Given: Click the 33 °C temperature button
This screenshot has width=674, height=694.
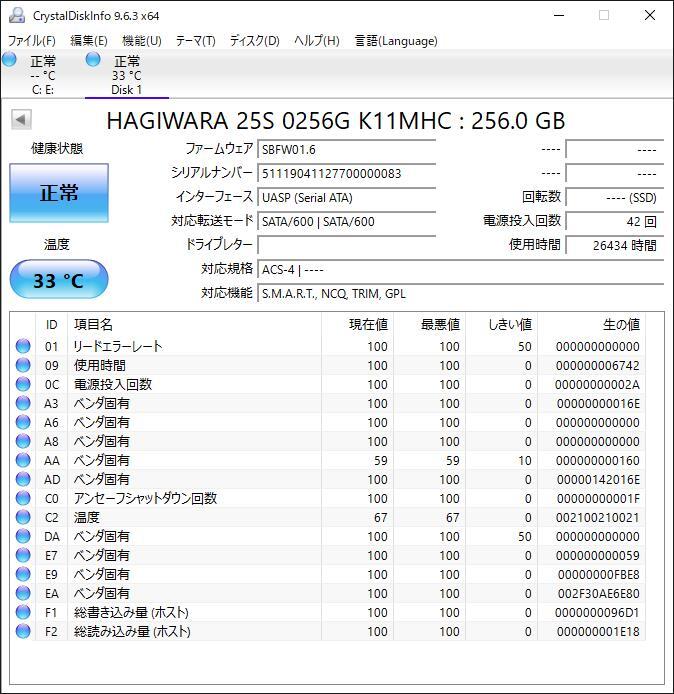Looking at the screenshot, I should (59, 280).
